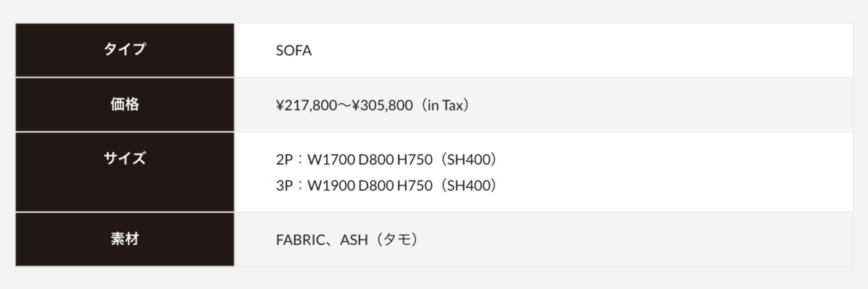868x289 pixels.
Task: Select the W1700 width value
Action: (331, 159)
